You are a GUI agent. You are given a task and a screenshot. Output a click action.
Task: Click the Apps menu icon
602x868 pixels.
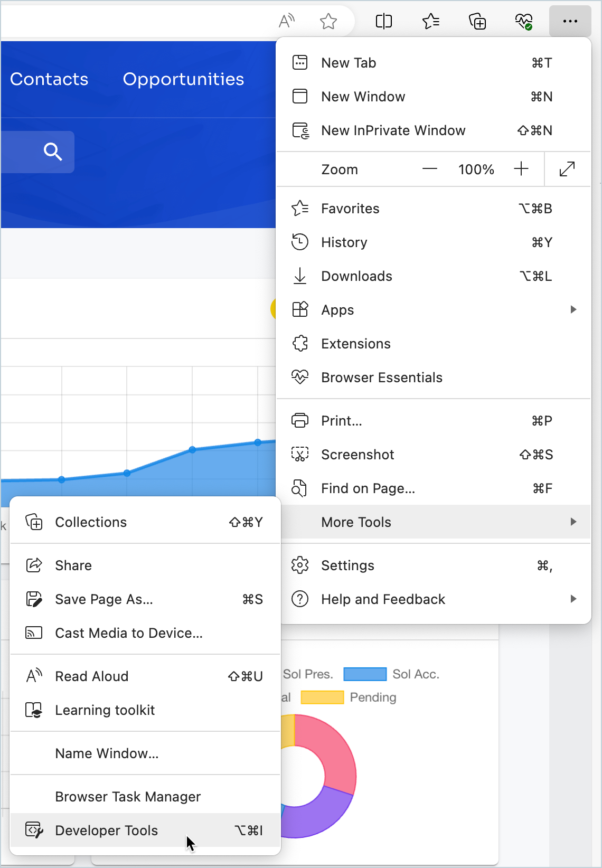300,309
